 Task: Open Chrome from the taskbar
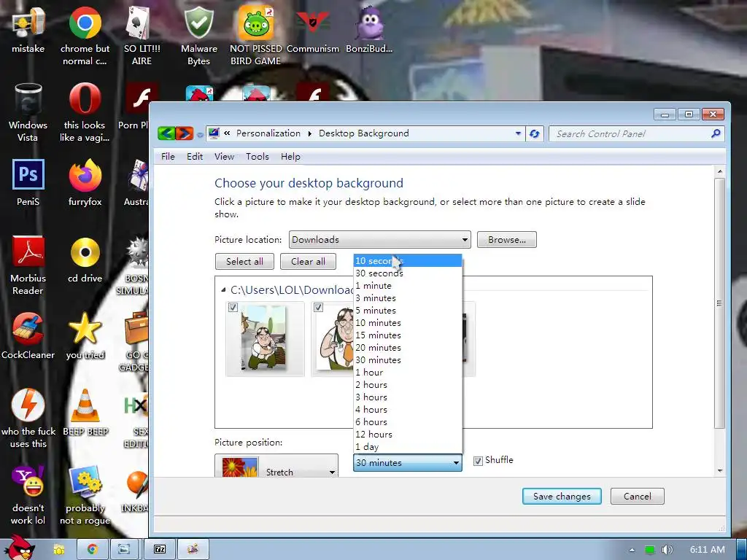92,550
